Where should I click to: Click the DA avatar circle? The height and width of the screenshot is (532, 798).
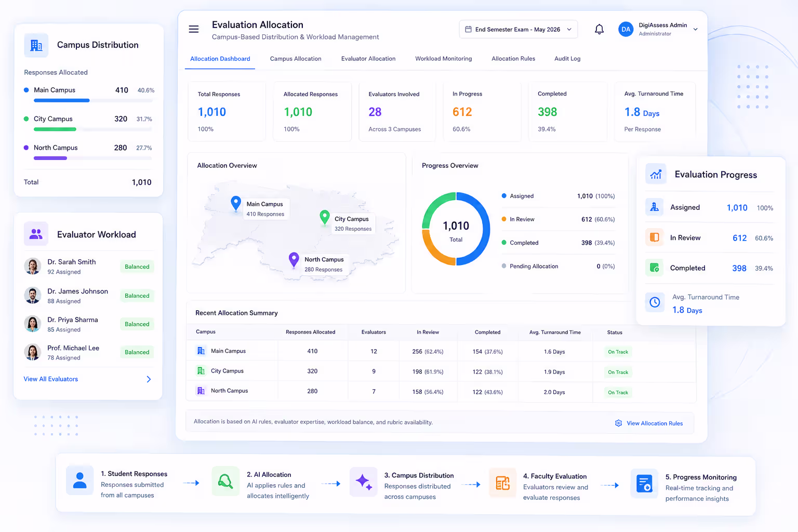tap(626, 29)
